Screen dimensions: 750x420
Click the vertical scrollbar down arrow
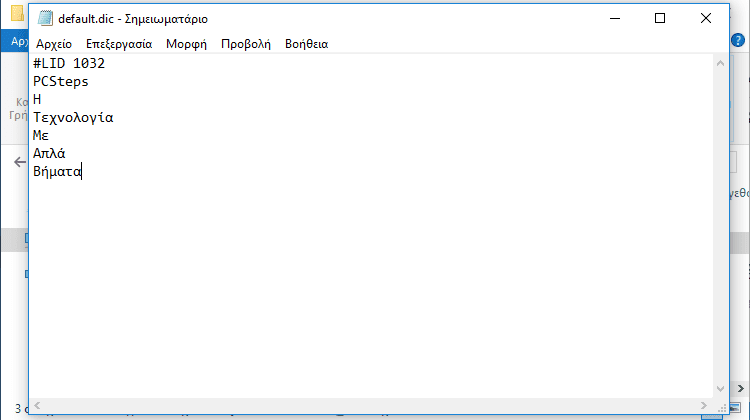(x=720, y=389)
